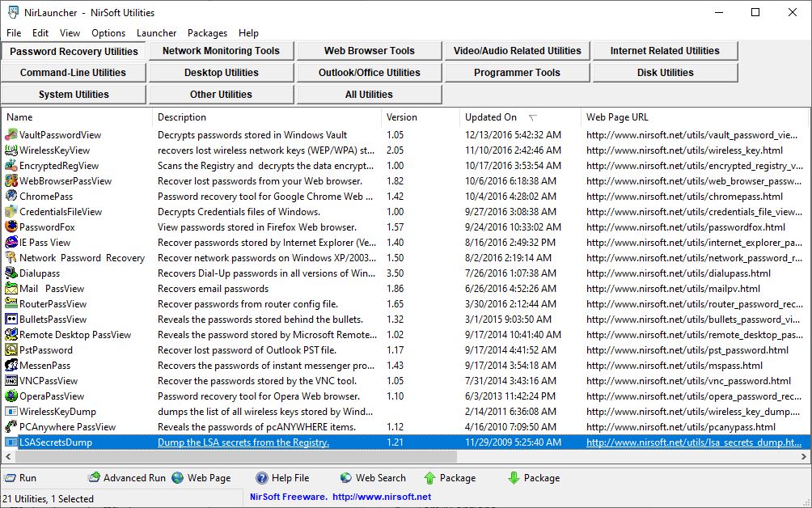Click the Dialupass icon
The height and width of the screenshot is (508, 812).
point(11,273)
